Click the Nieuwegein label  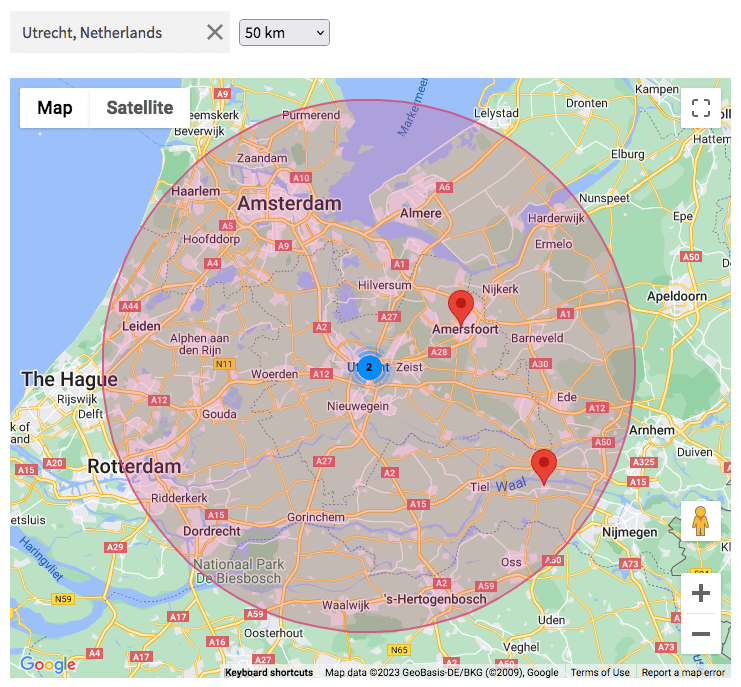tap(358, 406)
